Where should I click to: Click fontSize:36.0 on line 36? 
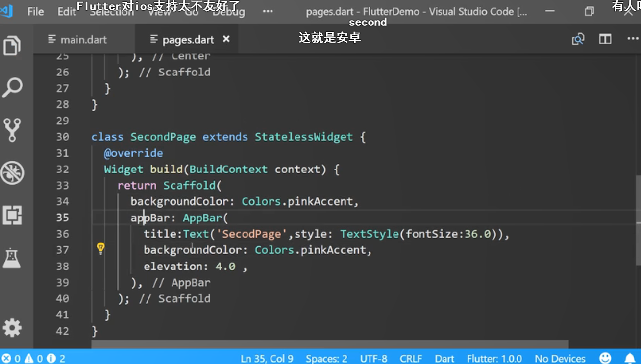448,234
